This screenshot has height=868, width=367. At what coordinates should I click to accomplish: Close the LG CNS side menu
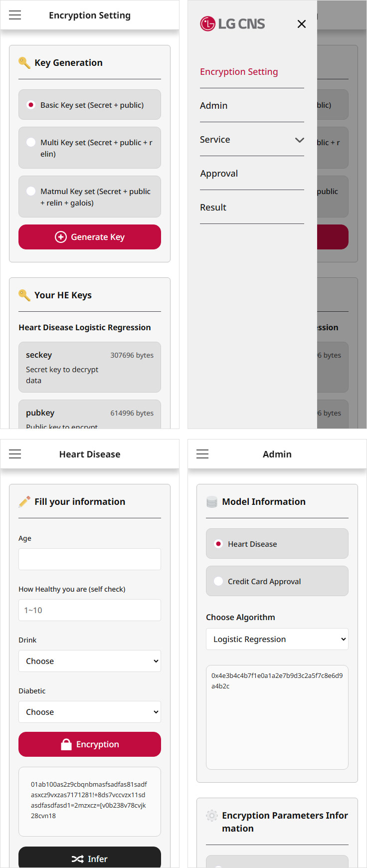tap(302, 24)
